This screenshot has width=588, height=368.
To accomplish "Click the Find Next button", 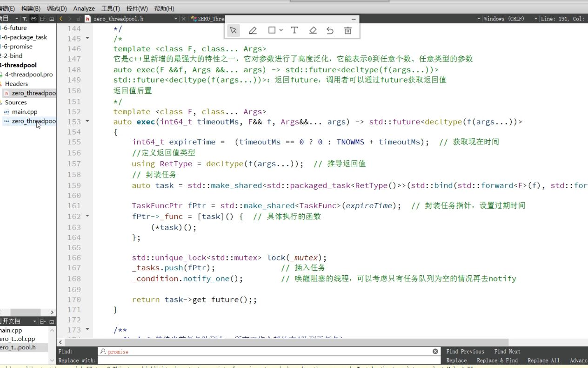I will coord(507,351).
